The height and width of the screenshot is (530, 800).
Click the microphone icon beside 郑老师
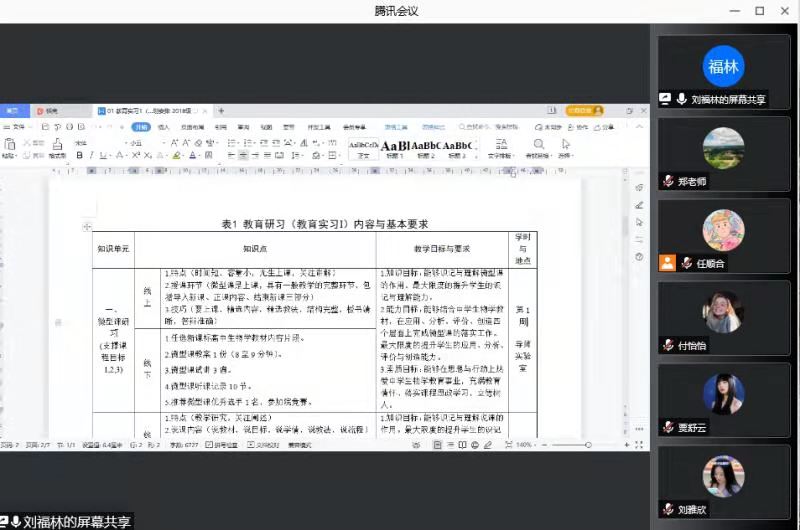point(668,181)
